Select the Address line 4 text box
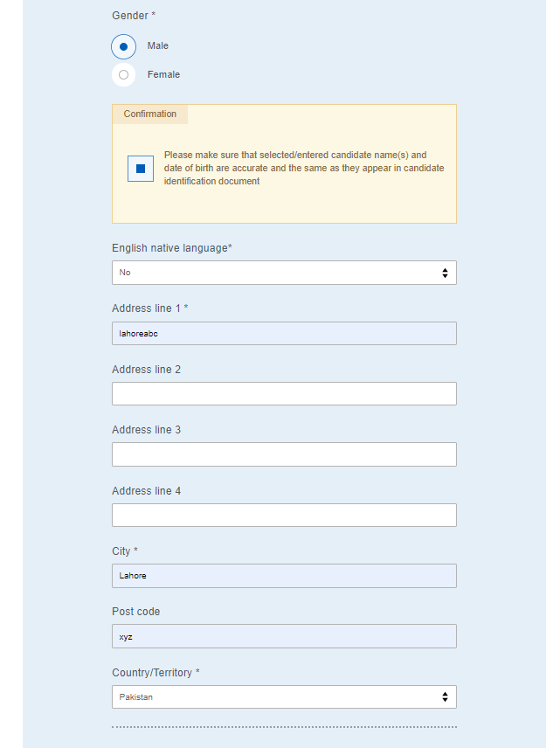 pyautogui.click(x=284, y=516)
